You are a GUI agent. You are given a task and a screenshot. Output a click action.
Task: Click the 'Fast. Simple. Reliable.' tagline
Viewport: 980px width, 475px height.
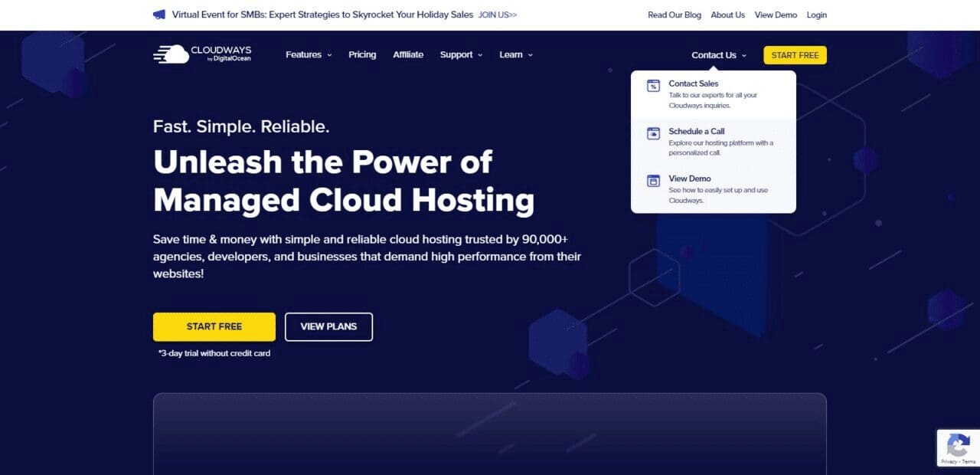pos(241,126)
